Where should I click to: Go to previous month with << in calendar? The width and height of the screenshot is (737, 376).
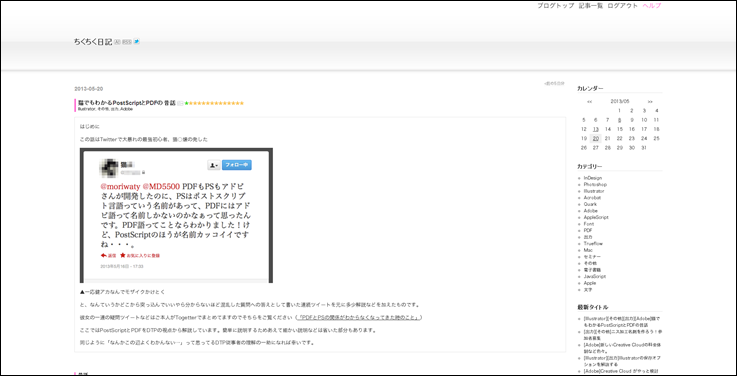point(589,102)
